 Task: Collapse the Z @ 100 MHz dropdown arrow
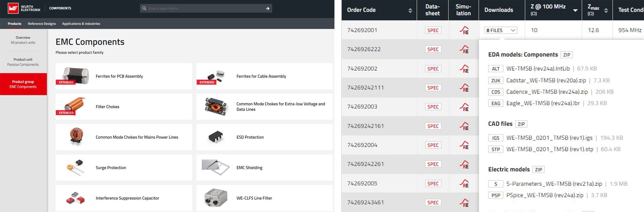tap(575, 11)
